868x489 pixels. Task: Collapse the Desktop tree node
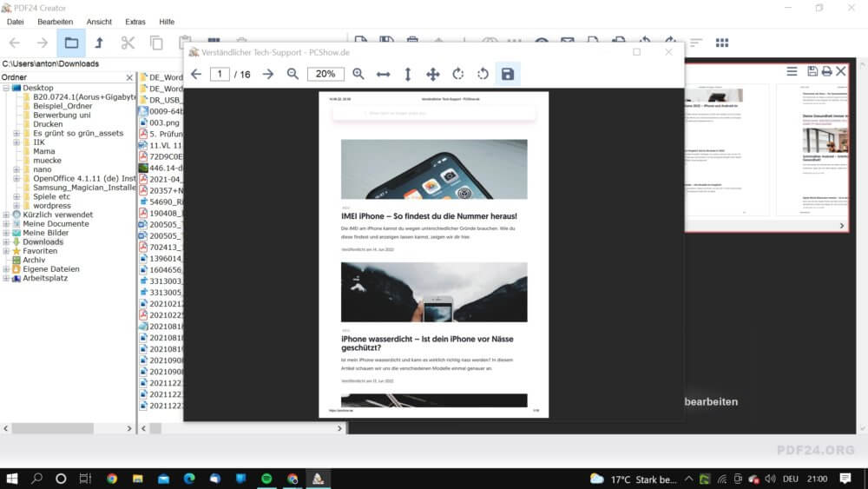(x=6, y=88)
